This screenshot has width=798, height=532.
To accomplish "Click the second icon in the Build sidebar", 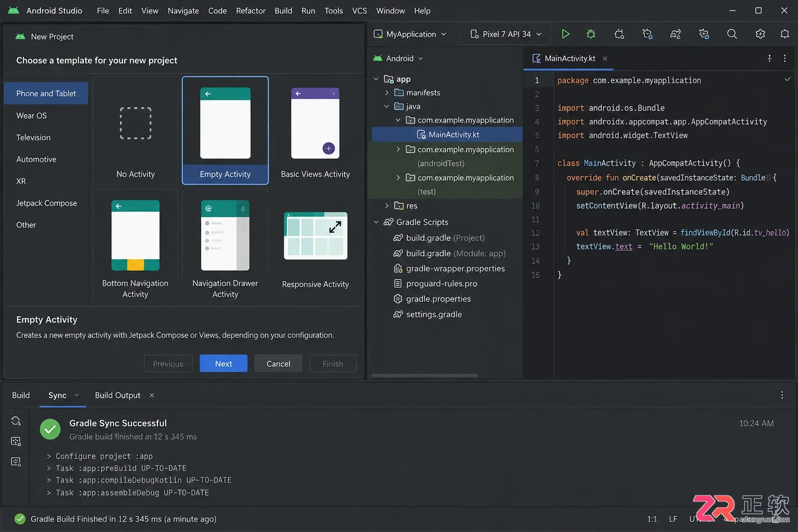I will click(x=16, y=441).
